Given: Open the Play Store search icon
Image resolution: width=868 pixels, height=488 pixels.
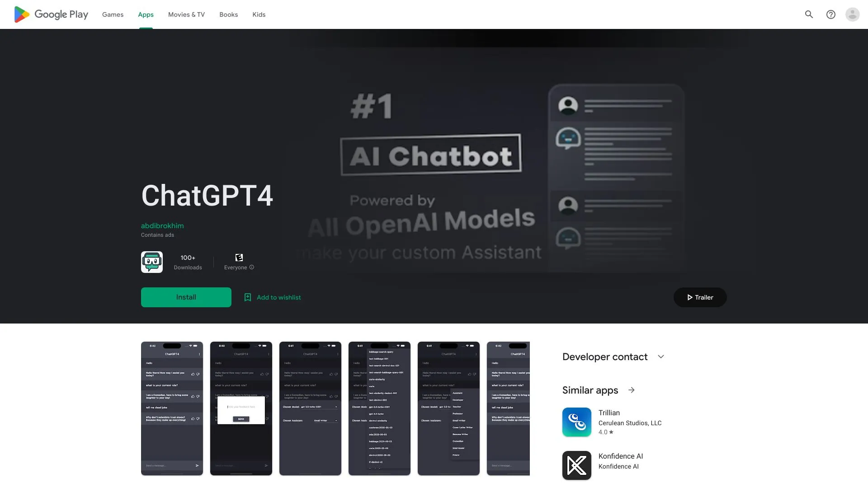Looking at the screenshot, I should (809, 14).
